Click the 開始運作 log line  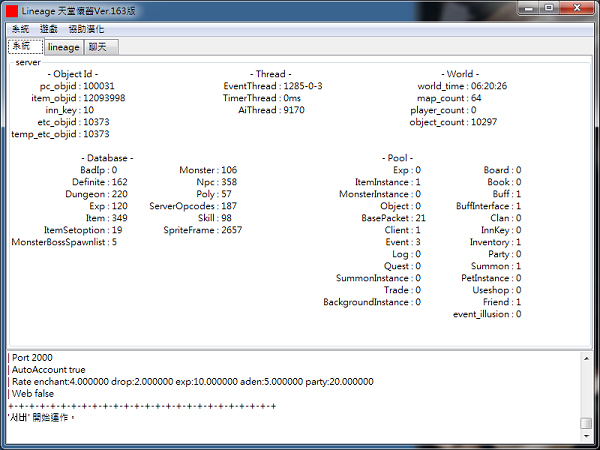click(x=41, y=417)
